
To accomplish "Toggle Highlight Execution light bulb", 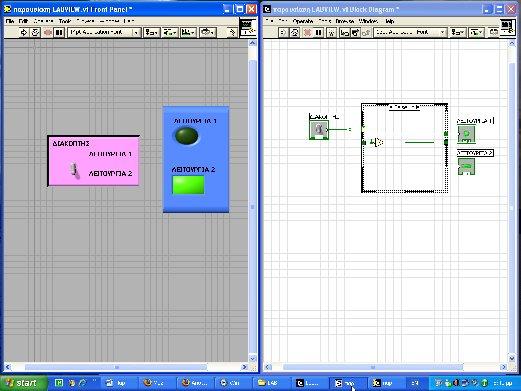I will tap(331, 32).
